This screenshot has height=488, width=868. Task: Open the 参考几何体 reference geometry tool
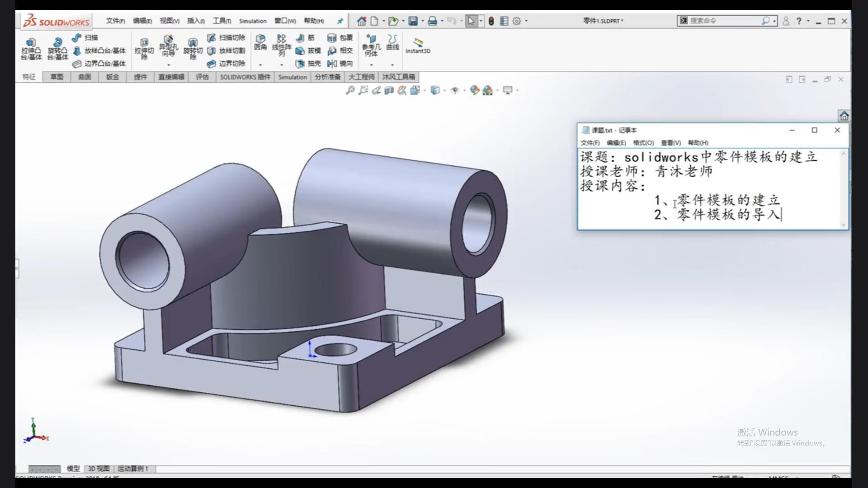click(x=371, y=45)
